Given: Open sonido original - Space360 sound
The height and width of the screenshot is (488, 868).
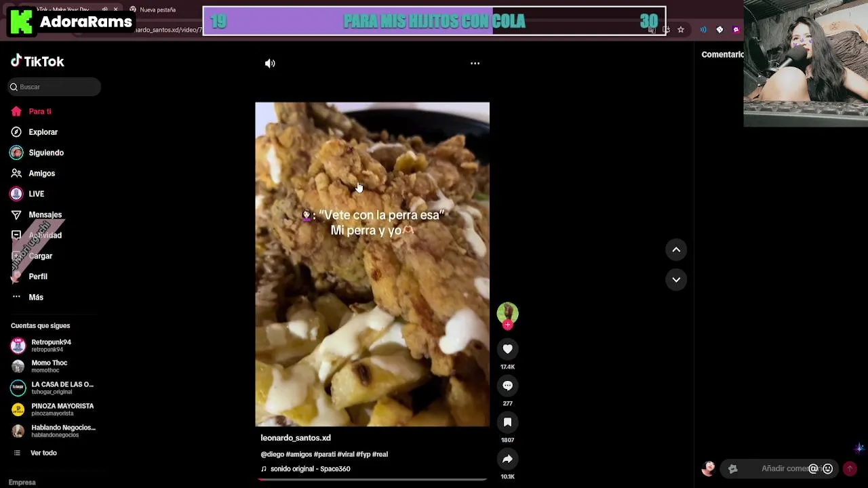Looking at the screenshot, I should pos(310,469).
